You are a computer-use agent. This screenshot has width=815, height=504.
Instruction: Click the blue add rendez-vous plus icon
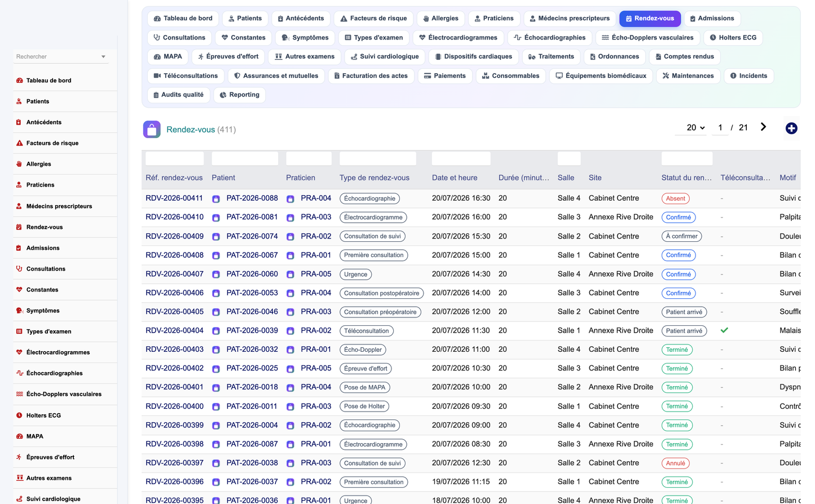(x=791, y=129)
